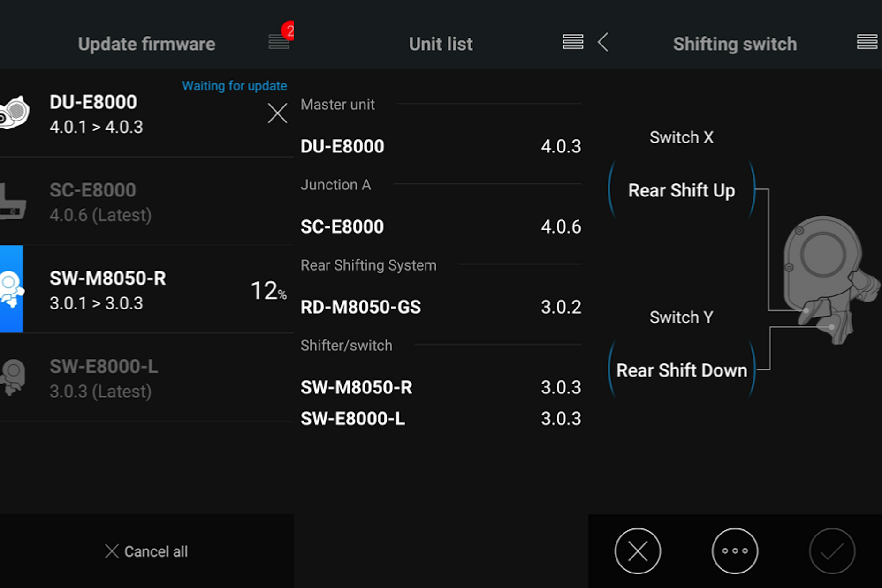Screen dimensions: 882x588
Task: Select SC-E8000 in the Unit list
Action: [441, 227]
